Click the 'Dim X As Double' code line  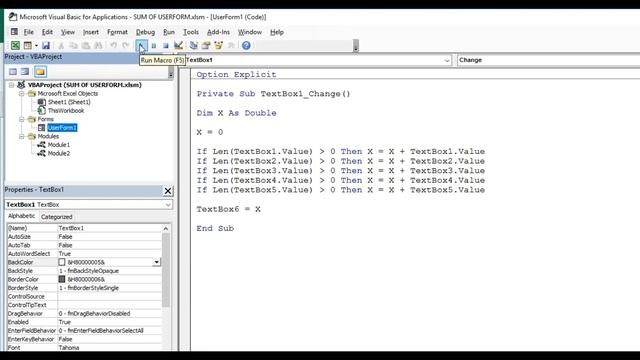click(236, 113)
